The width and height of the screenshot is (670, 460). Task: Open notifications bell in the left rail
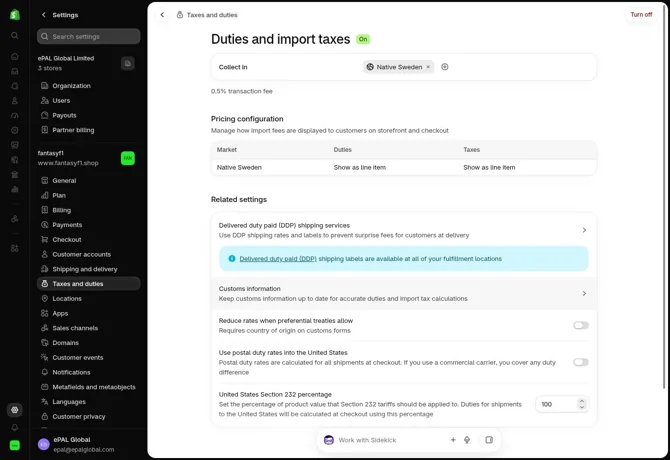pos(15,428)
